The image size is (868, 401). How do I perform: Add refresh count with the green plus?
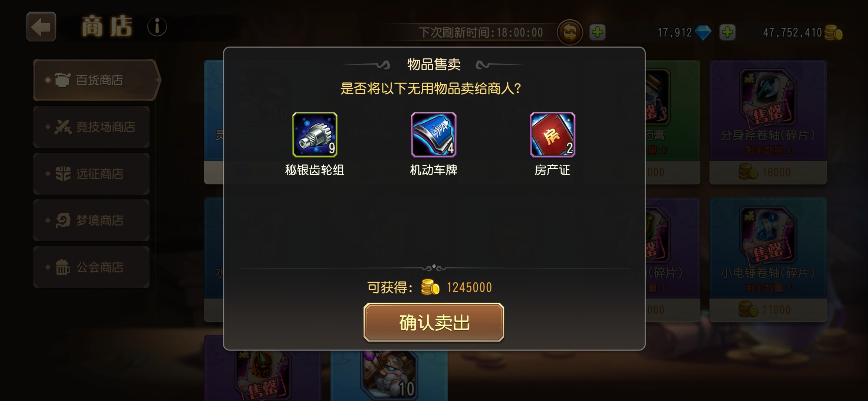coord(597,32)
